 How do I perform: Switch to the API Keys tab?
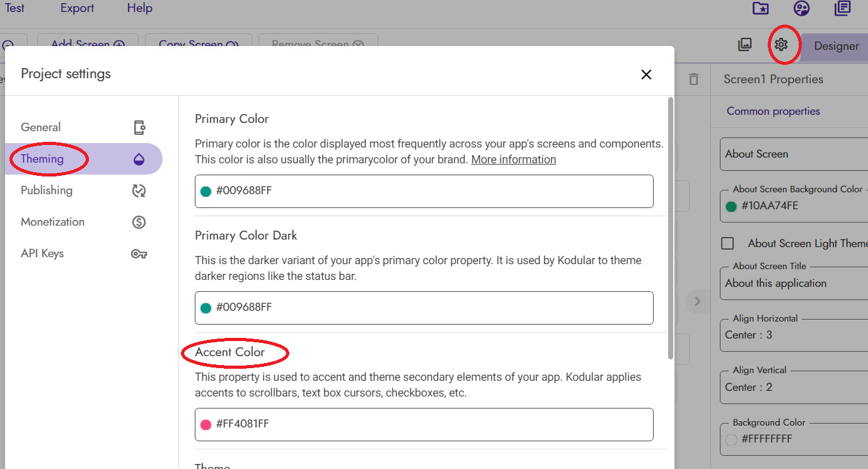[x=84, y=253]
